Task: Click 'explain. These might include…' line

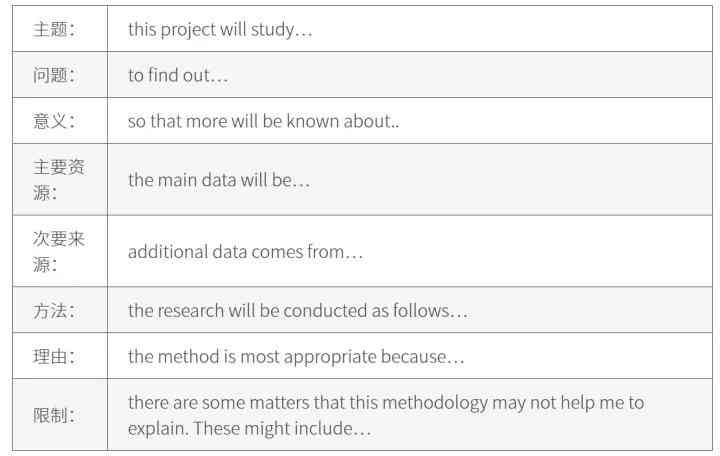Action: click(x=249, y=428)
